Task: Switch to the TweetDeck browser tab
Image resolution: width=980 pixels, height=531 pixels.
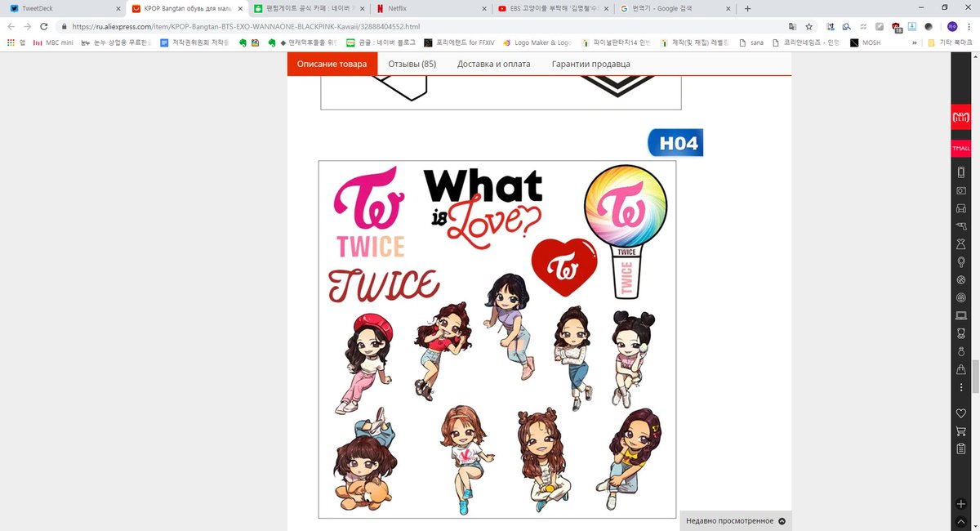Action: tap(63, 9)
